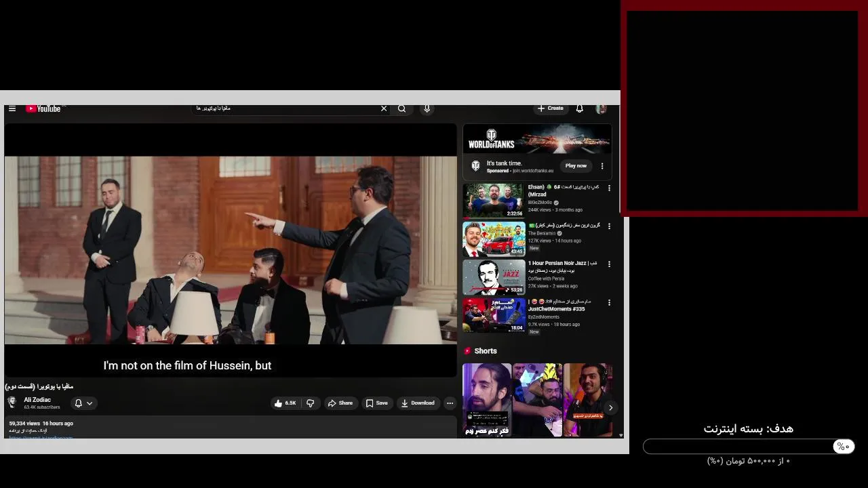Click the Shorts section icon
The image size is (868, 488).
[x=467, y=351]
